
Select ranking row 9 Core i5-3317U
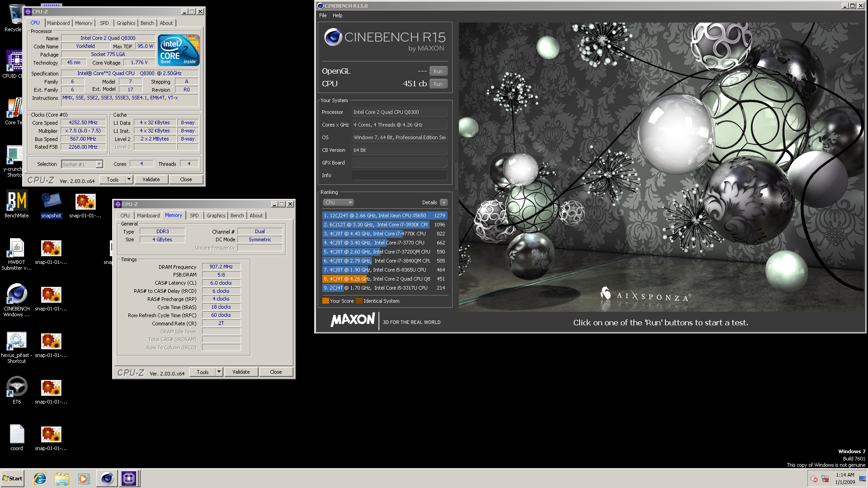(x=385, y=288)
